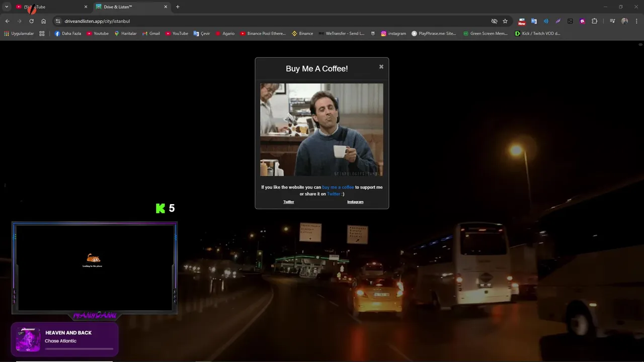The height and width of the screenshot is (362, 644).
Task: Open the first Youtube bookmark
Action: coord(98,34)
